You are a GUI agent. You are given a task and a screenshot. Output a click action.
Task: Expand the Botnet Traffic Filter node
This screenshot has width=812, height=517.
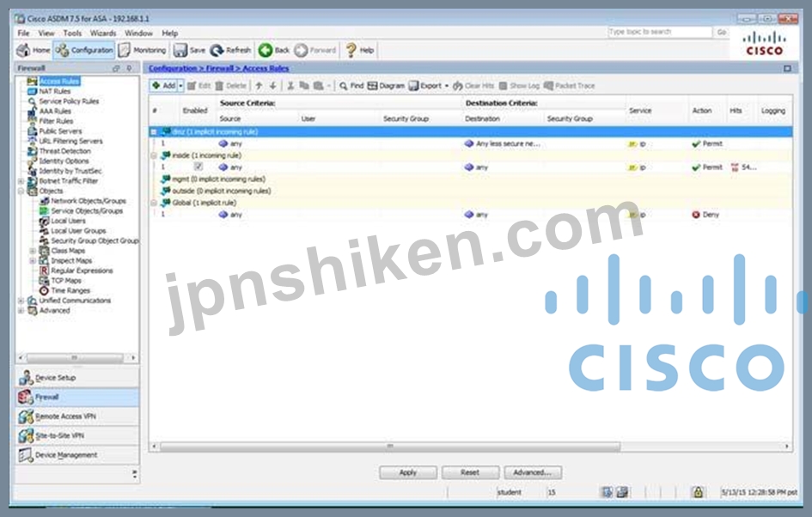(21, 181)
